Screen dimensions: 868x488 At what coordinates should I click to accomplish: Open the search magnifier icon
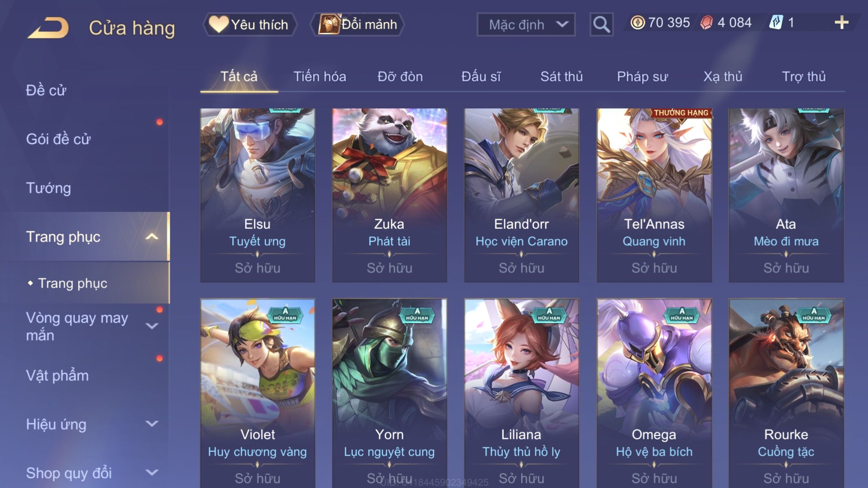601,24
